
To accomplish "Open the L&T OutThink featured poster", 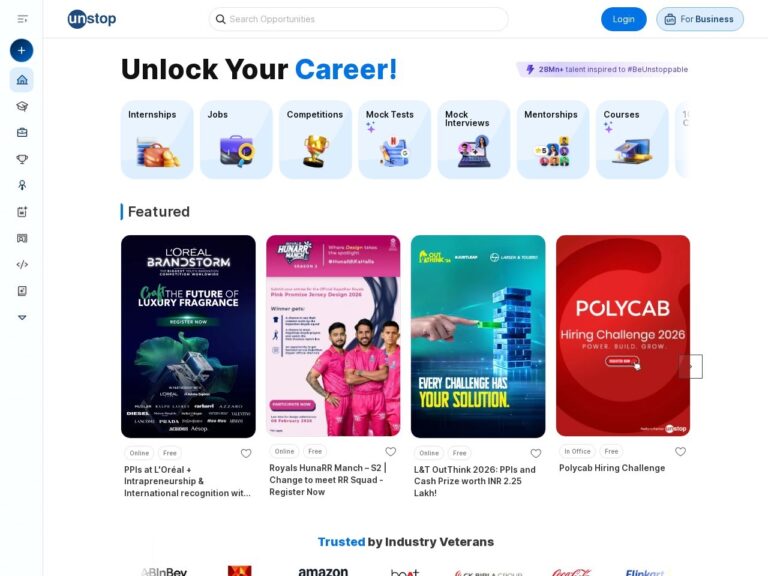I will click(478, 336).
